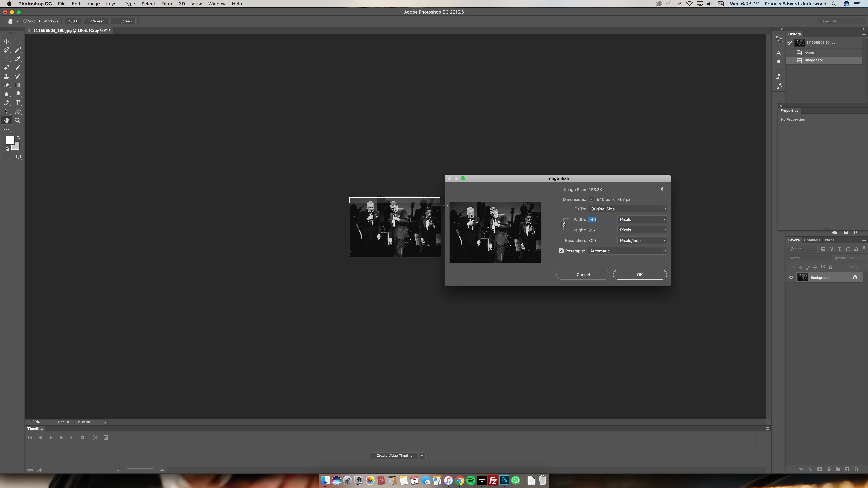This screenshot has height=488, width=868.
Task: Open the Resolution units Pixels/Inch dropdown
Action: [x=642, y=240]
